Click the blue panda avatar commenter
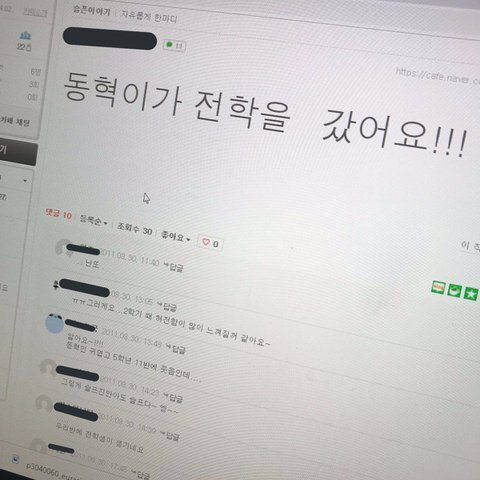The height and width of the screenshot is (480, 480). click(54, 323)
